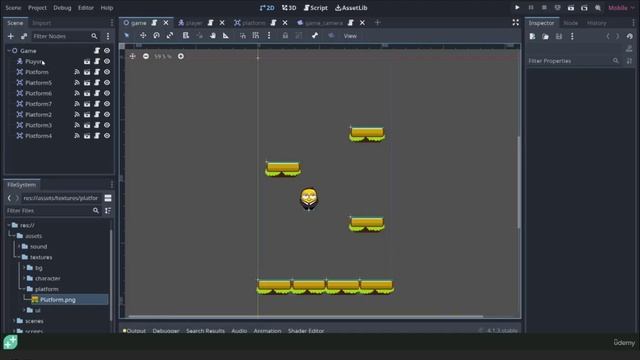Open the Project menu

(37, 8)
